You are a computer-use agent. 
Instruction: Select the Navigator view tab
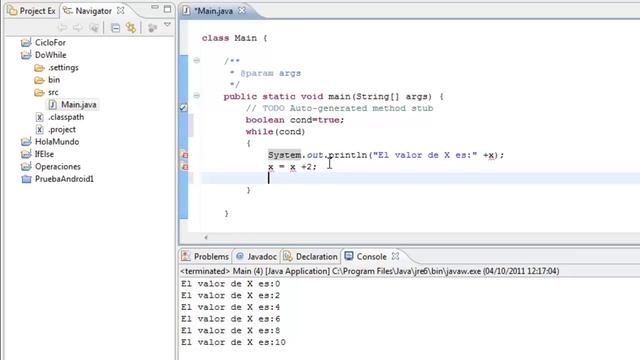pyautogui.click(x=88, y=11)
